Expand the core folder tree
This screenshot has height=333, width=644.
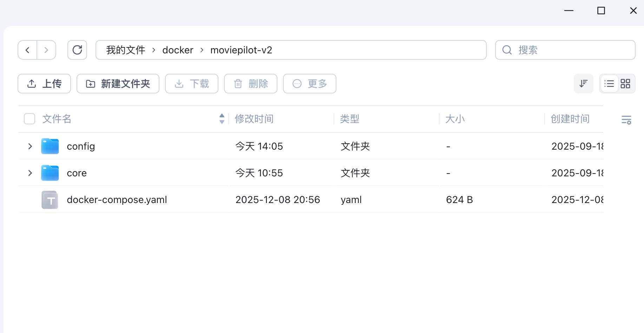pyautogui.click(x=30, y=173)
